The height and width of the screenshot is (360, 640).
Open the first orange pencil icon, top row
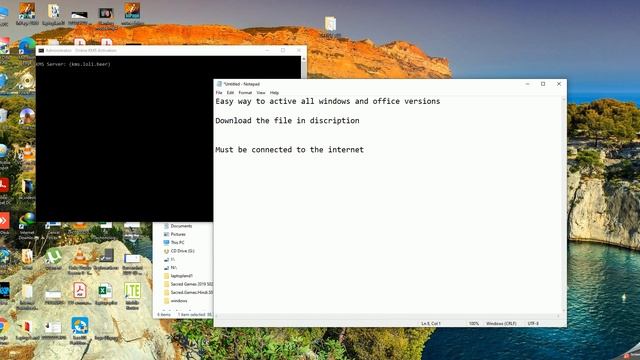[27, 11]
